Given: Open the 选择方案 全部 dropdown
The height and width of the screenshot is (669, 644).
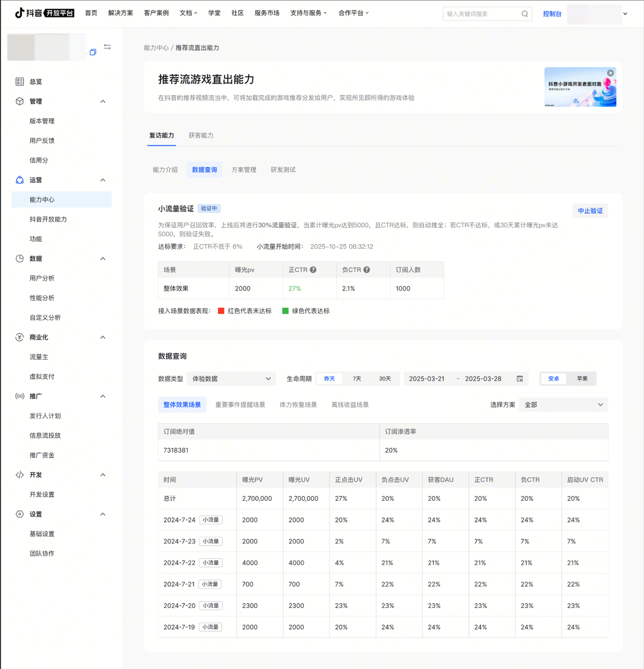Looking at the screenshot, I should pos(563,405).
